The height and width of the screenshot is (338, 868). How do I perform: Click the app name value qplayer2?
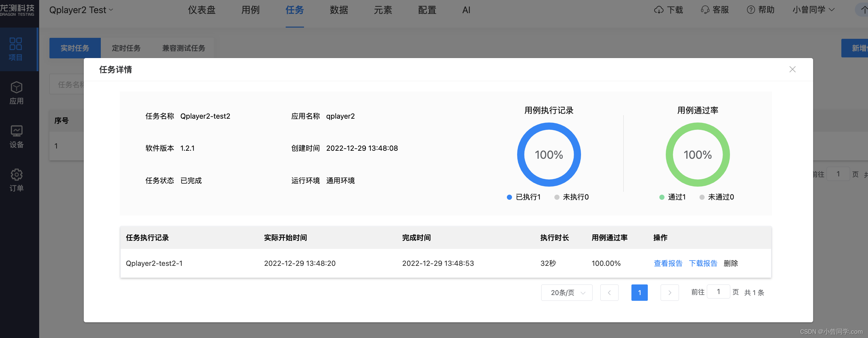340,116
